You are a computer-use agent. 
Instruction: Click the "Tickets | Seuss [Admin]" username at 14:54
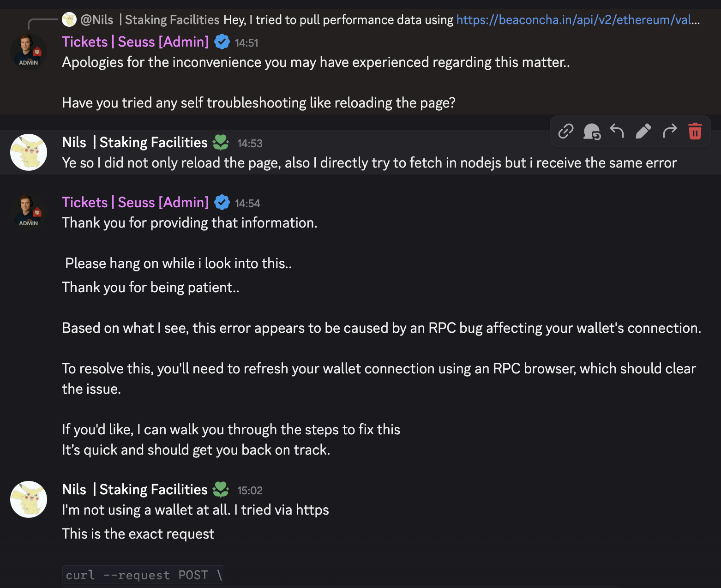(135, 203)
